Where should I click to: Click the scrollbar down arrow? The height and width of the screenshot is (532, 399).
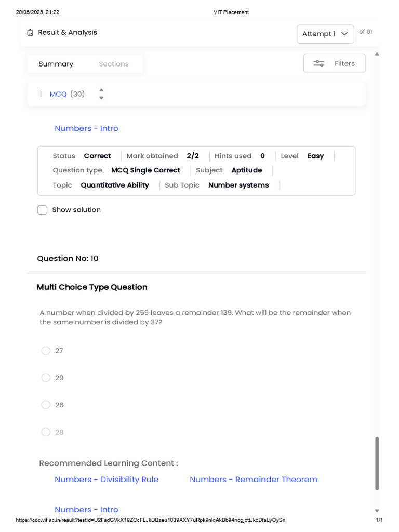point(377,511)
